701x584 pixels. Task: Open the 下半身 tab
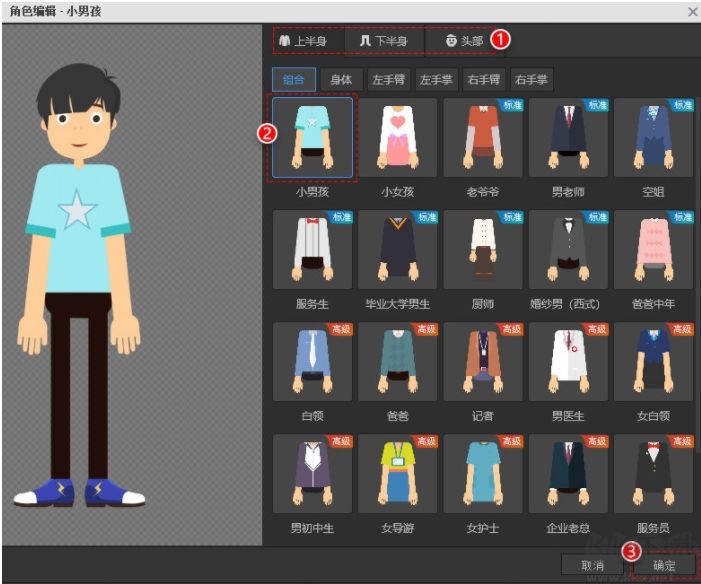[383, 41]
